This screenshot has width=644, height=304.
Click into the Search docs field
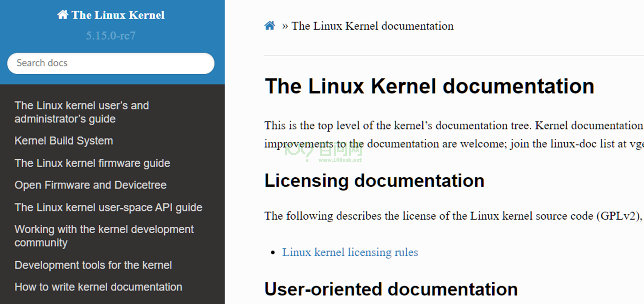pyautogui.click(x=110, y=63)
